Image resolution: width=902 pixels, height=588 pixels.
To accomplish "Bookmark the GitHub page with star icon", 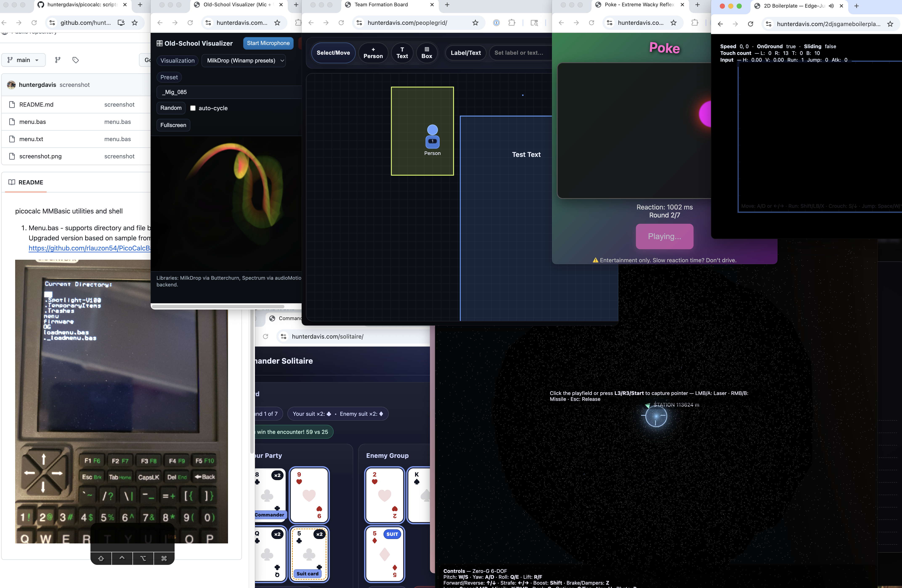I will tap(135, 23).
